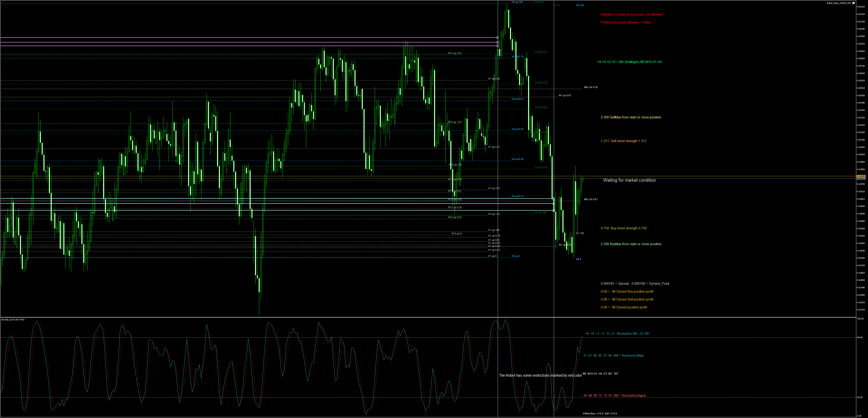The width and height of the screenshot is (868, 418).
Task: Select the H4 up 0.38 level label
Action: 518,159
